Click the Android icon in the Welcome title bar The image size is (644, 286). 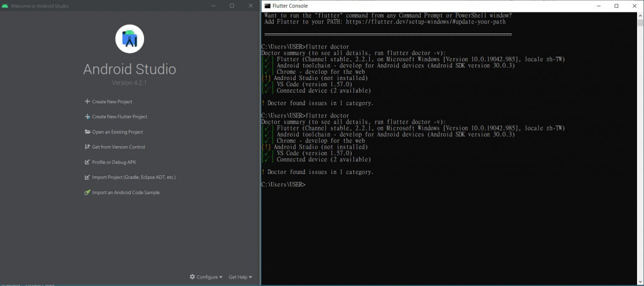click(x=5, y=6)
